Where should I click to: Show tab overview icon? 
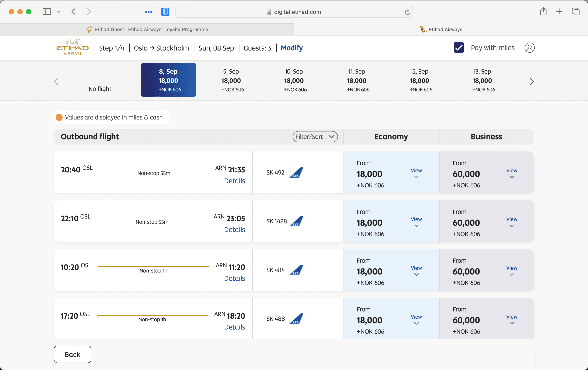(x=576, y=12)
